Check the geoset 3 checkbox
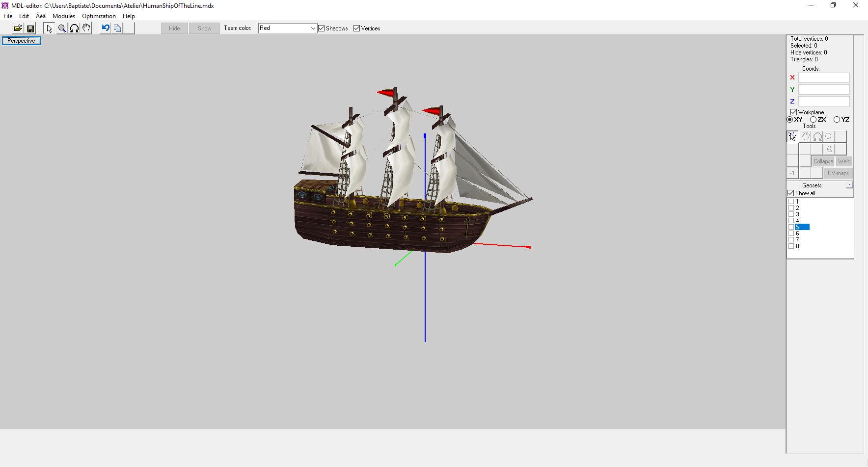Screen dimensions: 868x467 coord(791,214)
